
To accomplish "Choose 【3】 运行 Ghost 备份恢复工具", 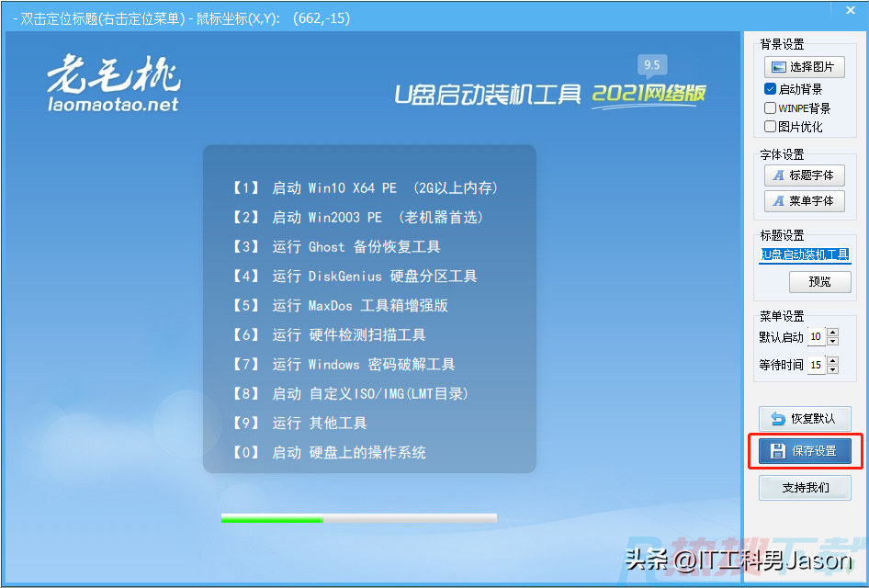I will click(336, 246).
